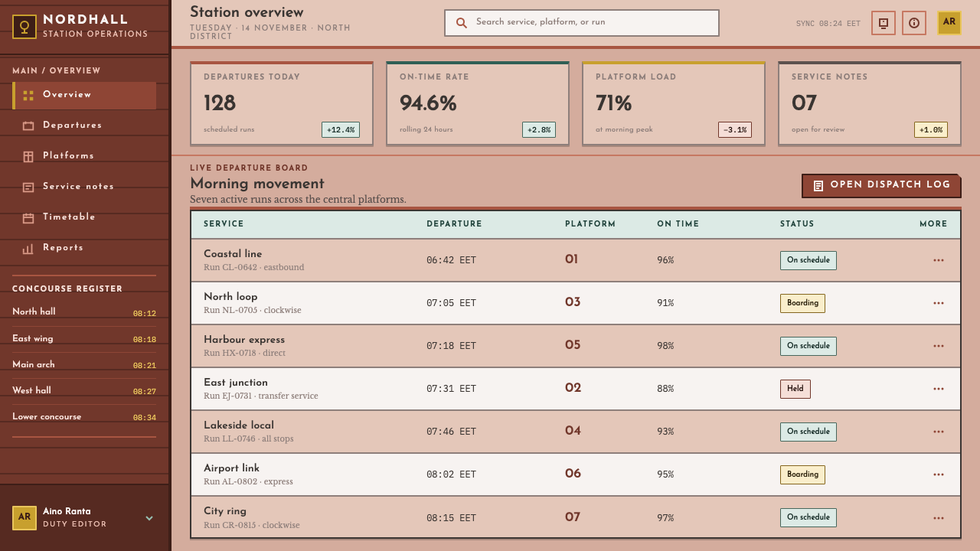Click the 'SYNC 08:24 EET' indicator
The image size is (980, 551).
click(828, 24)
